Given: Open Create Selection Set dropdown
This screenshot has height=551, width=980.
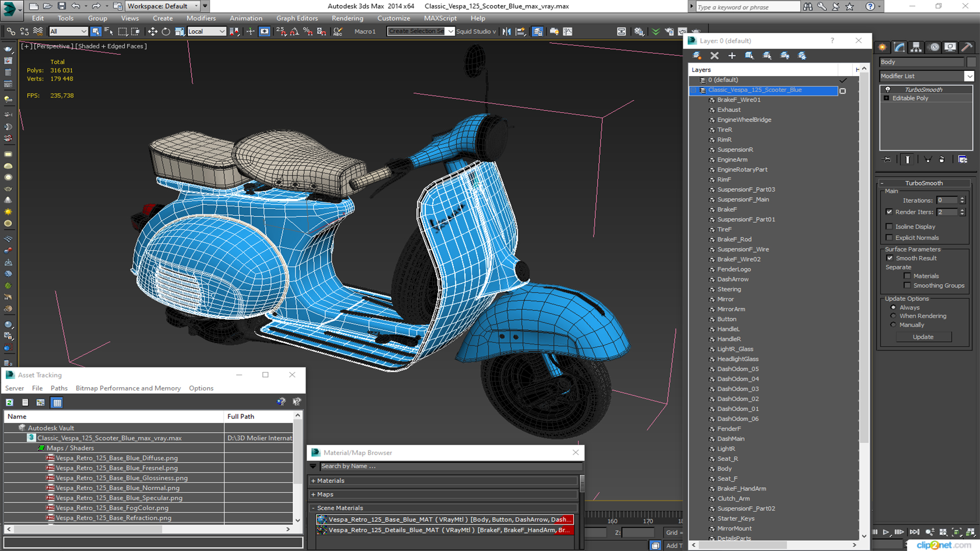Looking at the screenshot, I should [x=450, y=32].
